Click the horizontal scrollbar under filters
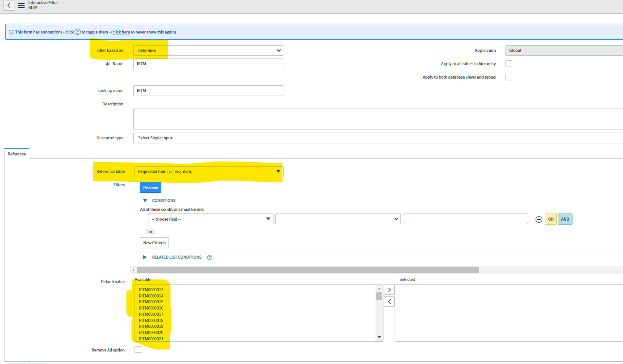Screen dimensions: 623x364 pyautogui.click(x=307, y=270)
